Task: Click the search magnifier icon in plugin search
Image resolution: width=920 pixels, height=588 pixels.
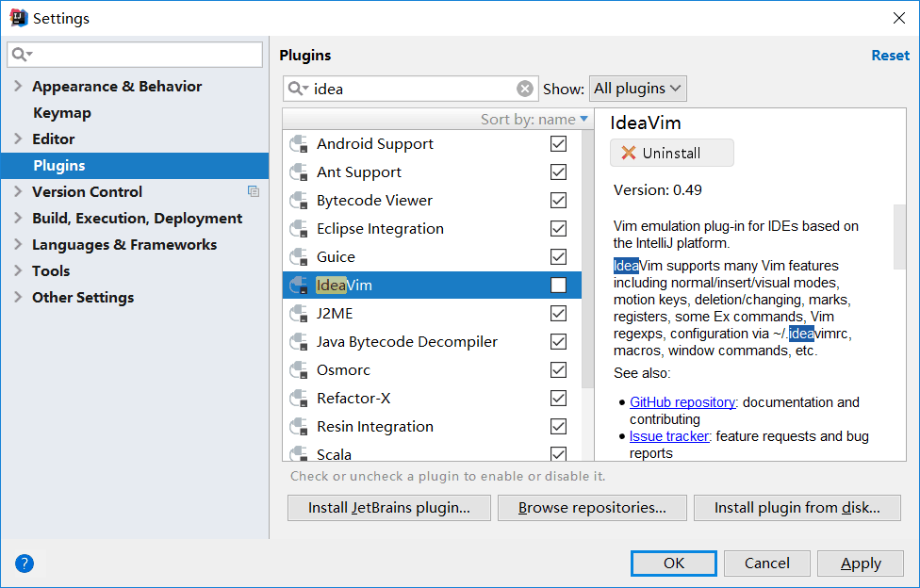Action: click(298, 89)
